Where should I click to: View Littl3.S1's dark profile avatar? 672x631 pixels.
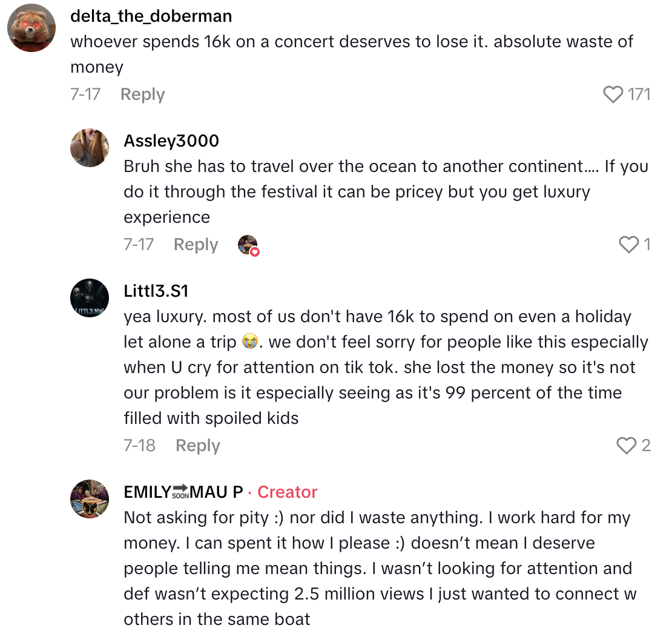(x=90, y=298)
